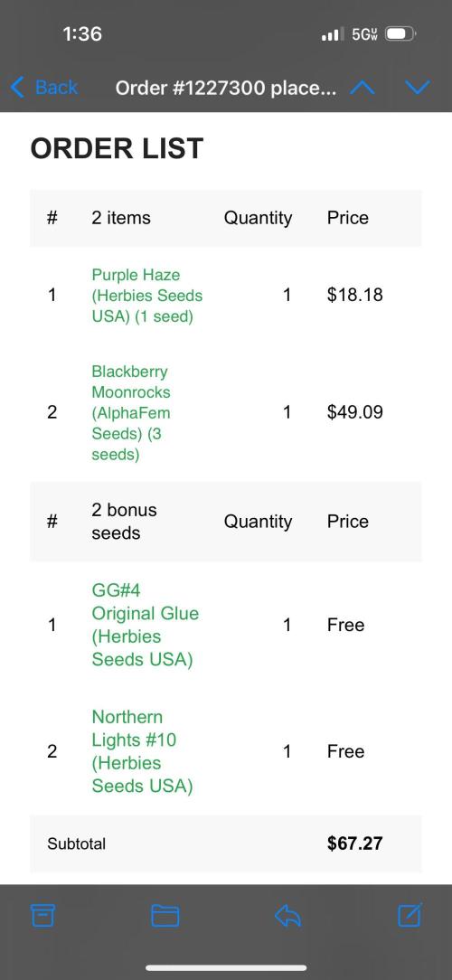
Task: Tap the archive box icon
Action: (43, 916)
